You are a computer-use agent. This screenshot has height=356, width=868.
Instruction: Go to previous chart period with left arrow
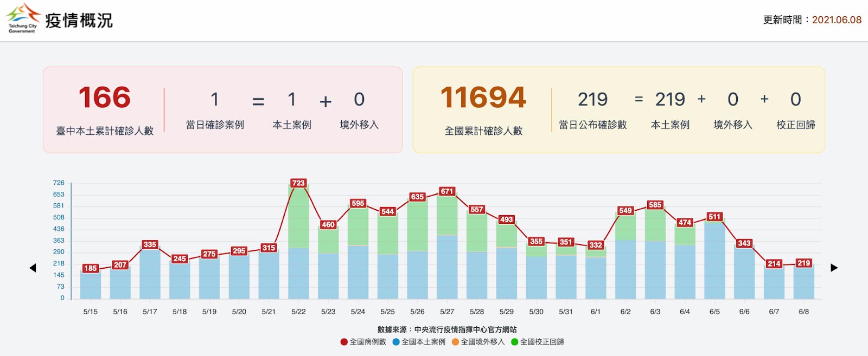(33, 268)
